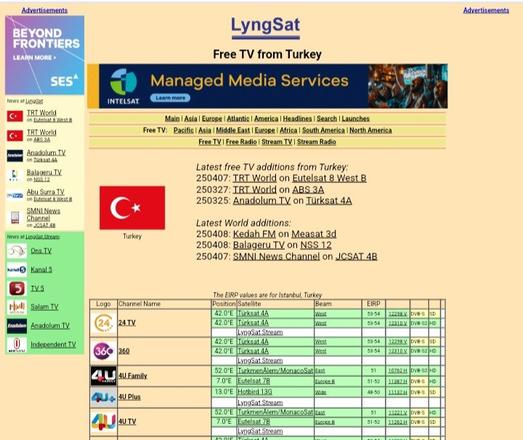This screenshot has width=523, height=440.
Task: Click the 360 channel logo
Action: [103, 351]
